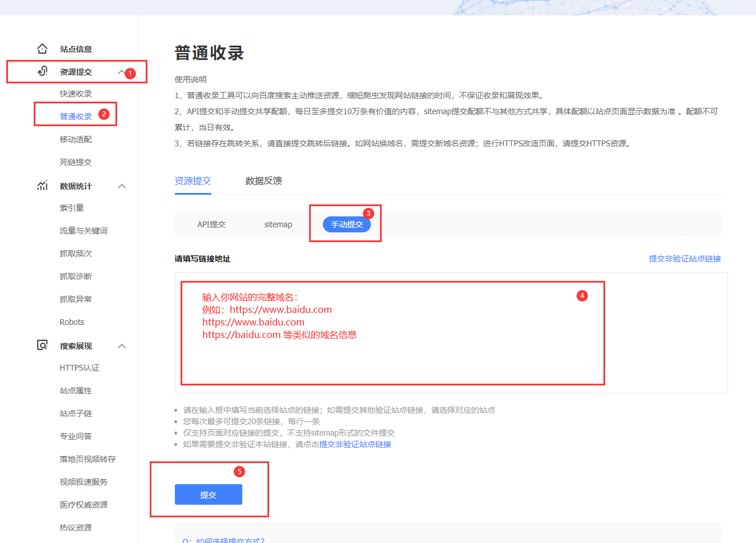Open the Robots sidebar item
The width and height of the screenshot is (756, 543).
pyautogui.click(x=72, y=322)
